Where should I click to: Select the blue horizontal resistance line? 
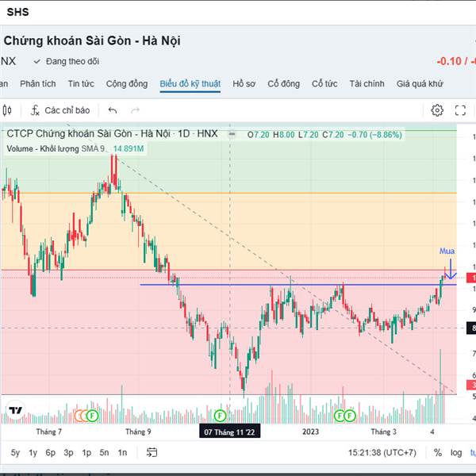point(298,285)
